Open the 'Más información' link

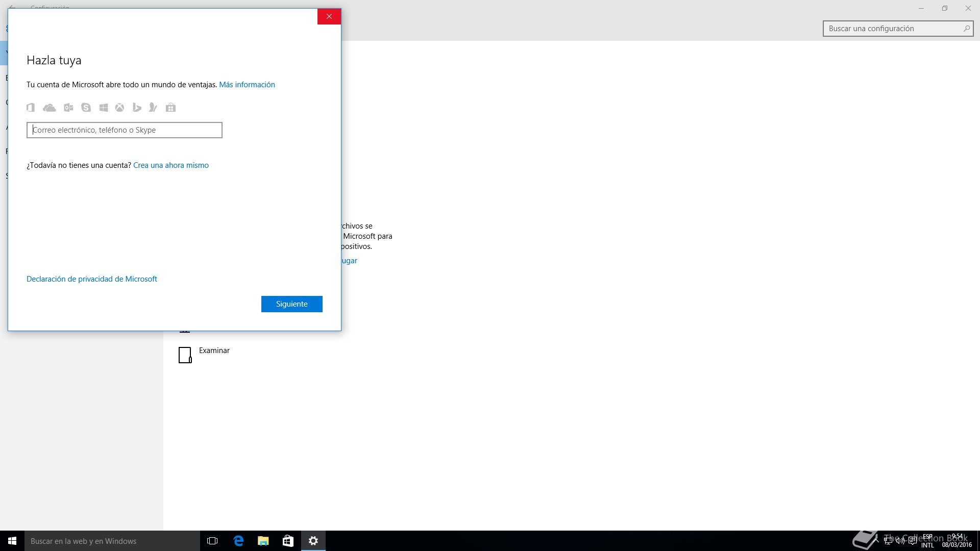point(247,85)
